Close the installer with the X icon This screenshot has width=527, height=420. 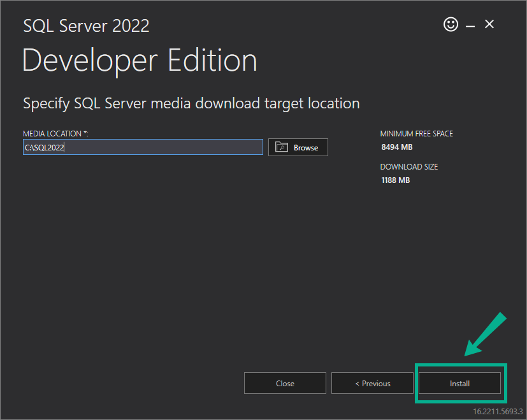pos(489,24)
